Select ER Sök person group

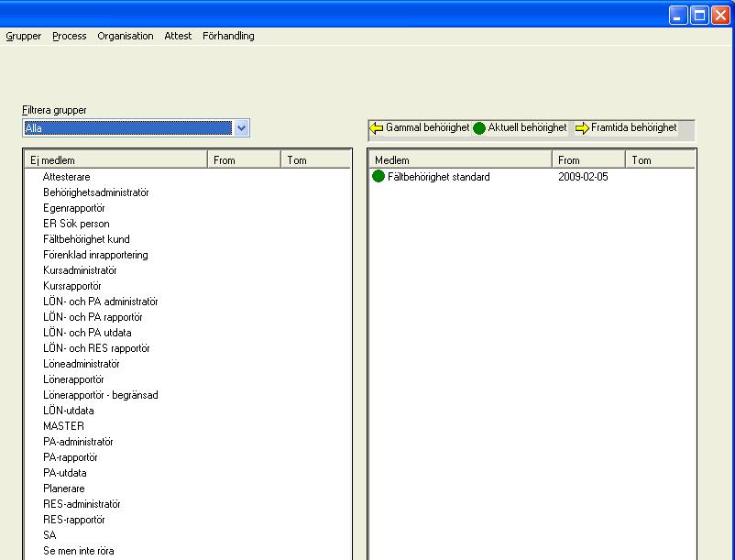click(x=76, y=224)
